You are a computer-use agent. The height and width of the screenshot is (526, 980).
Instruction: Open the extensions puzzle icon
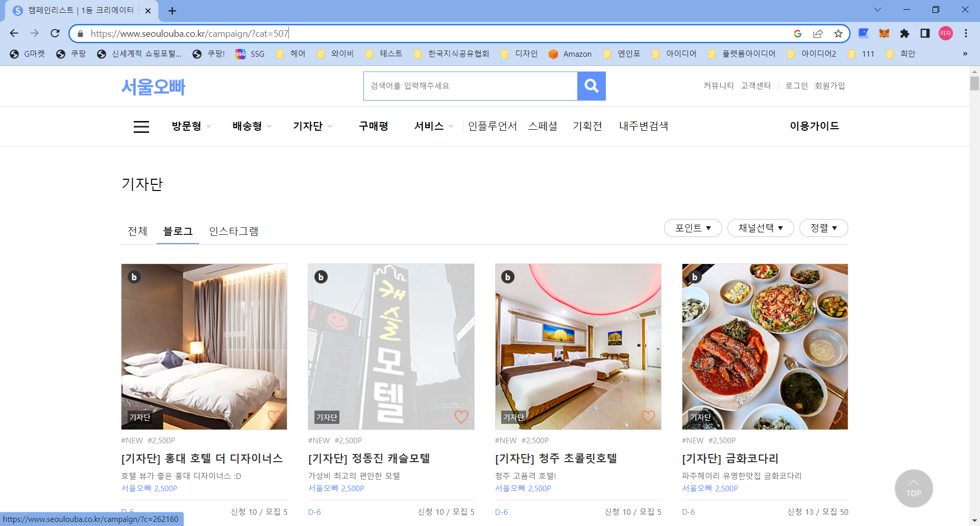[x=904, y=33]
